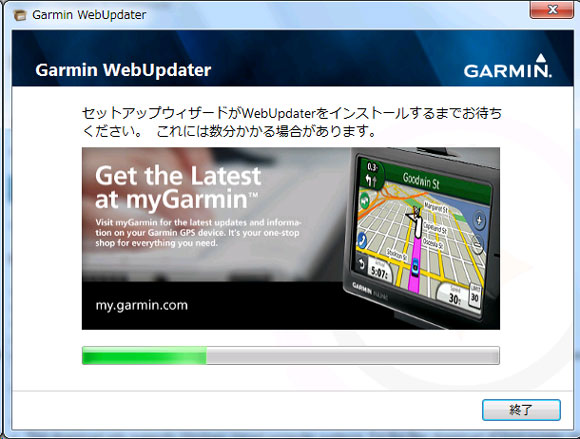Click the Goodwin St label on GPS screen
This screenshot has width=580, height=439.
[421, 181]
